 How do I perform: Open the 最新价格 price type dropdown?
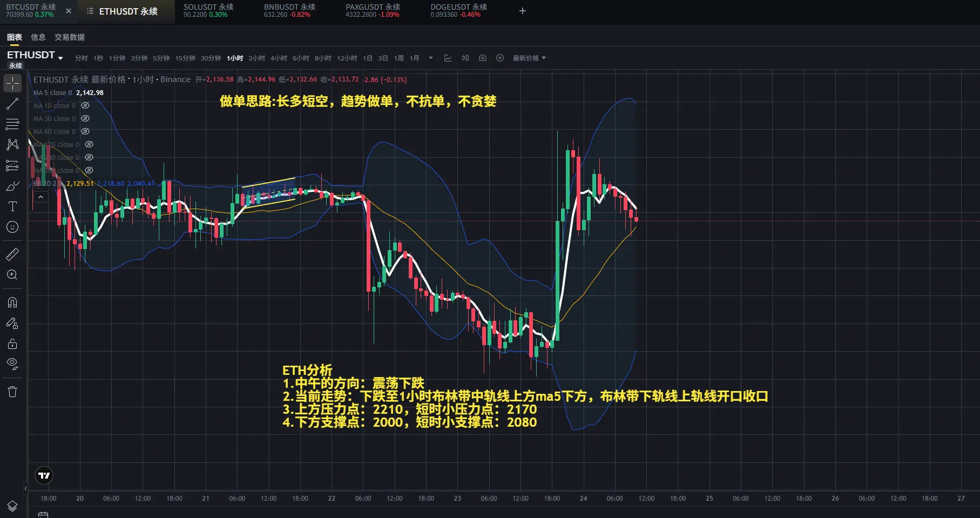[x=529, y=58]
